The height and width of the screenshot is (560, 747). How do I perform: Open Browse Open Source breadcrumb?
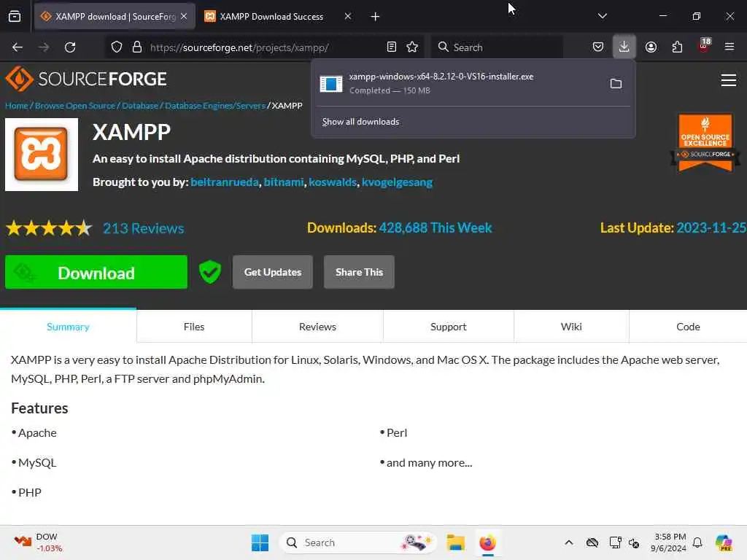coord(75,106)
